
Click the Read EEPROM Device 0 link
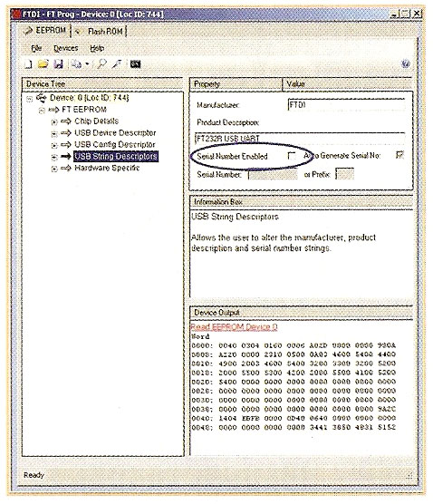pos(234,327)
